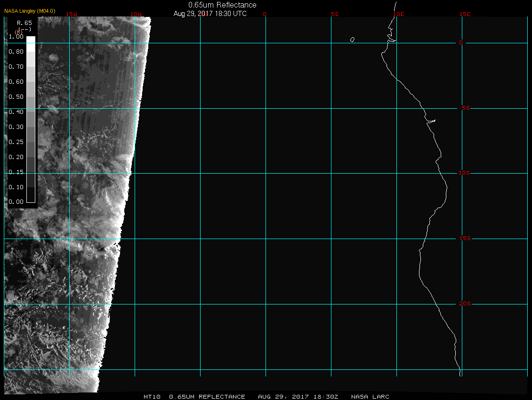
Task: Click the "NASA Langley (M04.0)" label
Action: click(x=30, y=11)
